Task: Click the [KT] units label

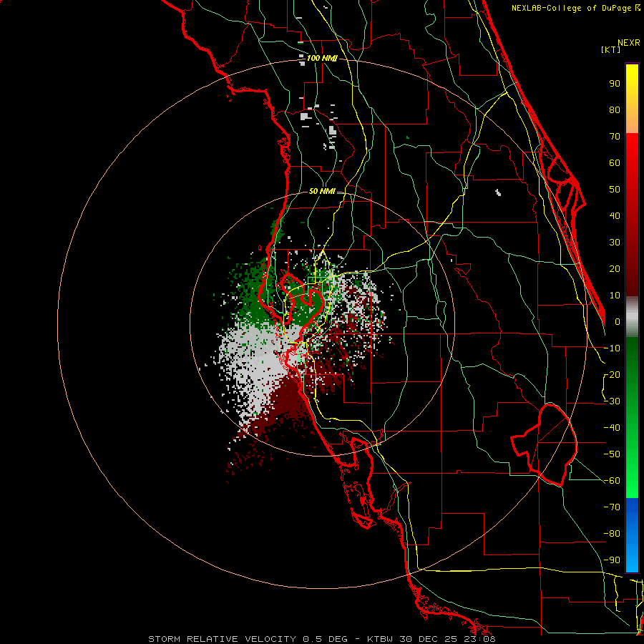Action: [611, 49]
